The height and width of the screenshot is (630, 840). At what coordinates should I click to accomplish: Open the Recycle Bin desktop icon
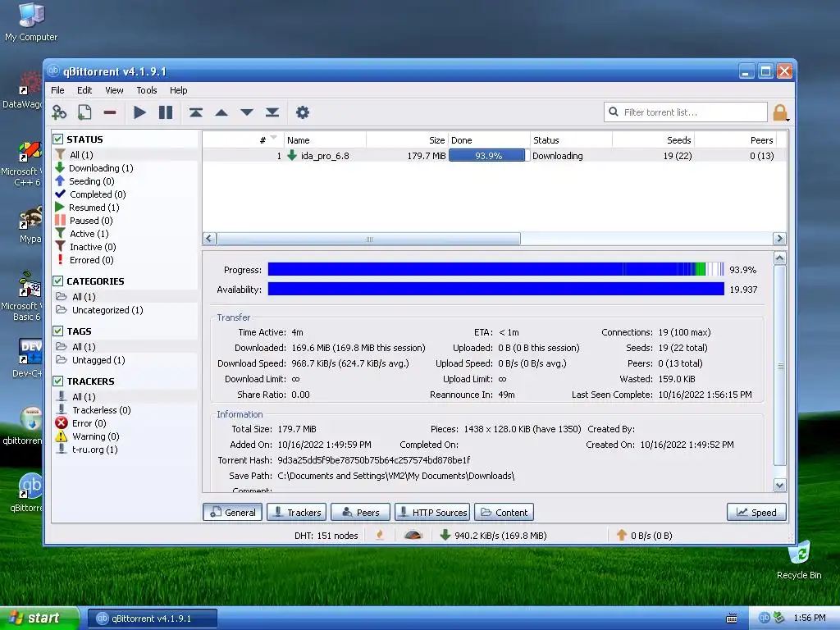pyautogui.click(x=799, y=560)
